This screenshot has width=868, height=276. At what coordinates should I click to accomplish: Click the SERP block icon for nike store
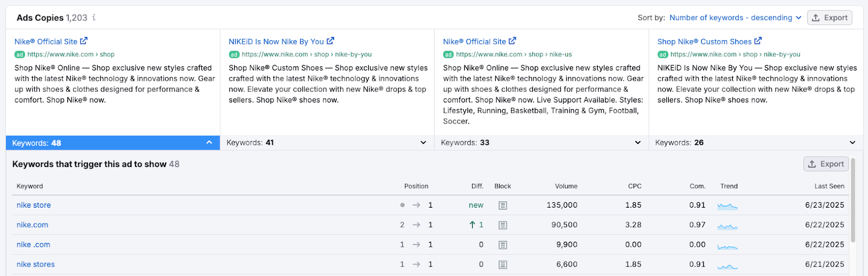click(x=502, y=206)
